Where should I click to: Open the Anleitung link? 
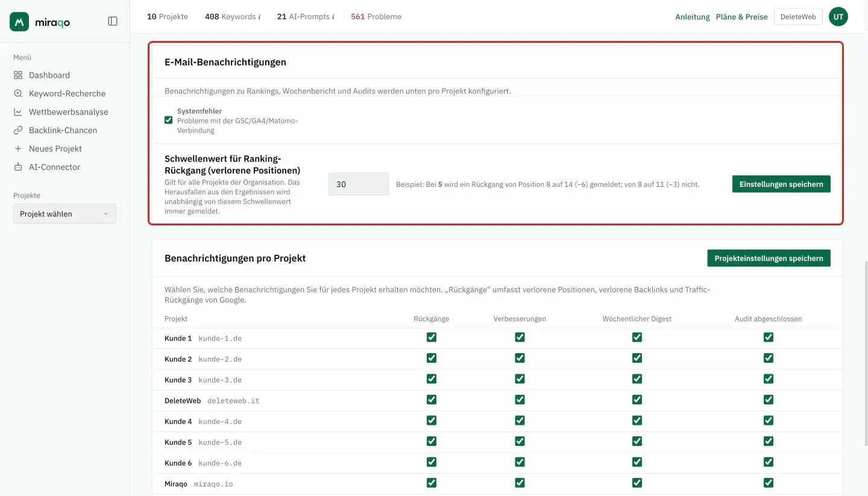pos(693,17)
